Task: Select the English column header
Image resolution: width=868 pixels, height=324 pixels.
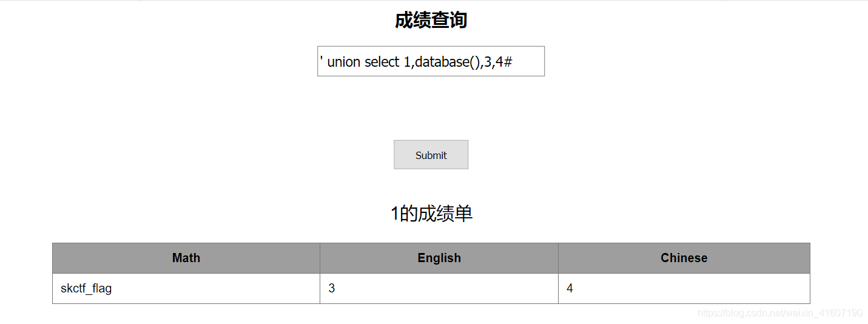Action: point(439,258)
